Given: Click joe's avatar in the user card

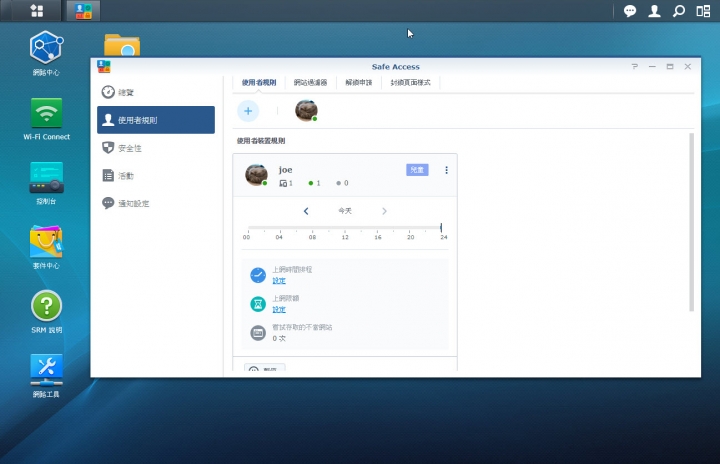Looking at the screenshot, I should click(x=256, y=175).
